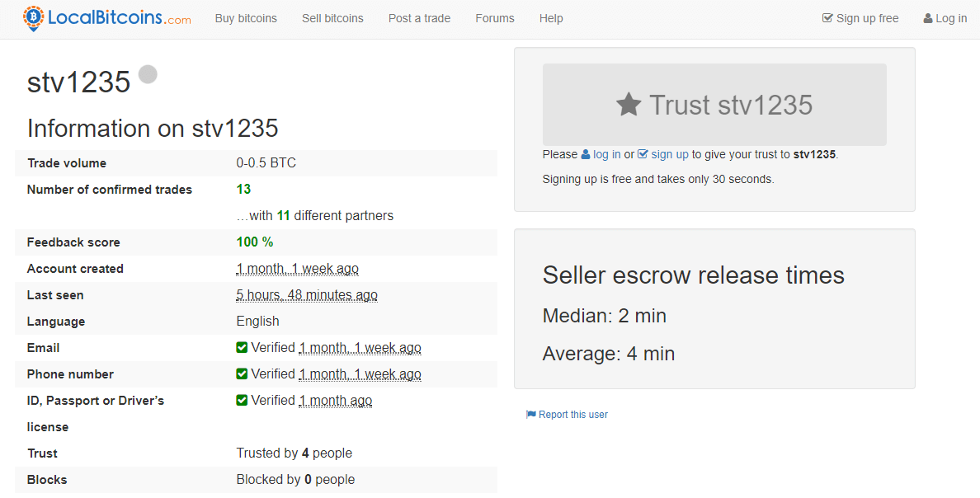Click the check-square icon before inline sign up link
Image resolution: width=980 pixels, height=498 pixels.
643,154
